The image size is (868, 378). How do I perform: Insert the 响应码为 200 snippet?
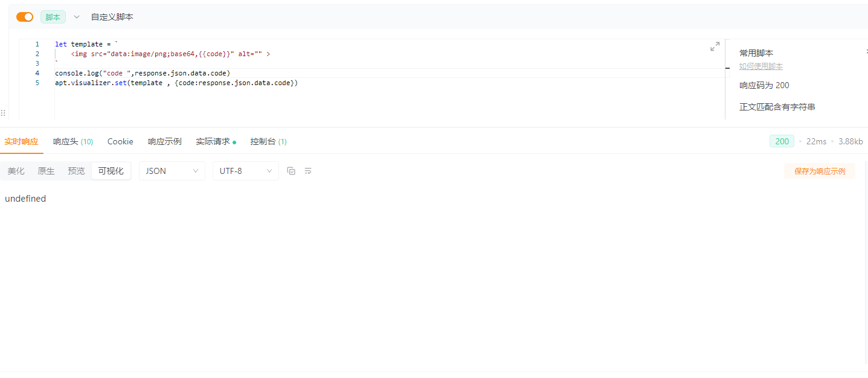pyautogui.click(x=764, y=86)
